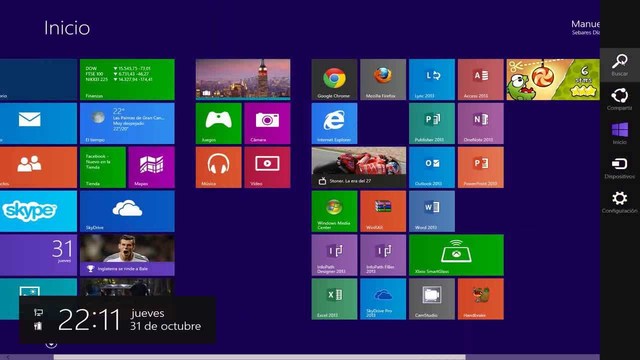Open the InfoPath Designer 2013 tile
640x360 pixels.
tap(334, 255)
